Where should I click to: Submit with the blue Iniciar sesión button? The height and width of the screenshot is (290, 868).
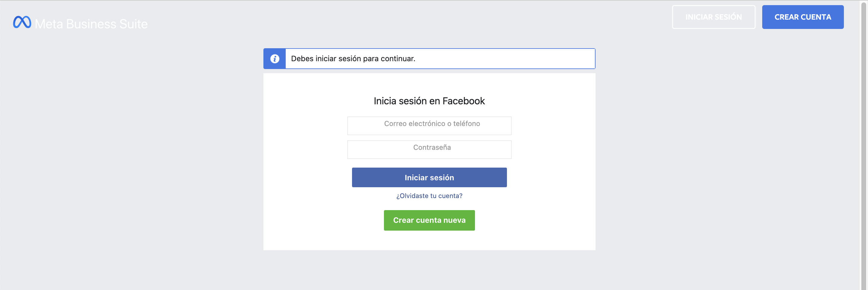click(429, 177)
